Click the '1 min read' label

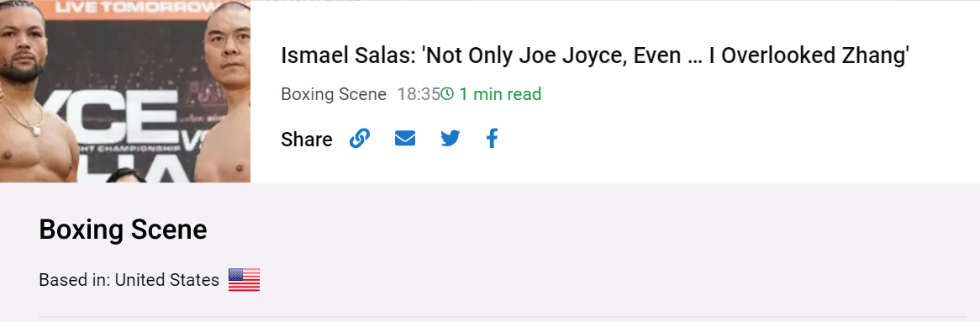pyautogui.click(x=500, y=94)
